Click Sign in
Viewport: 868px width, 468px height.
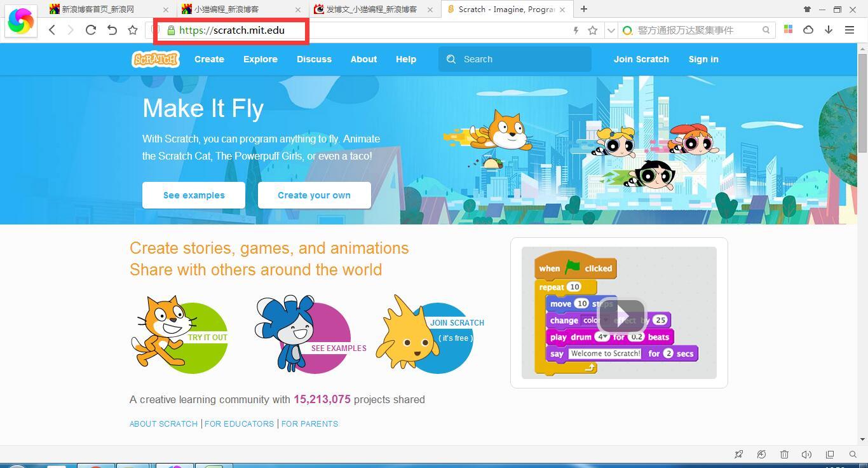click(703, 59)
